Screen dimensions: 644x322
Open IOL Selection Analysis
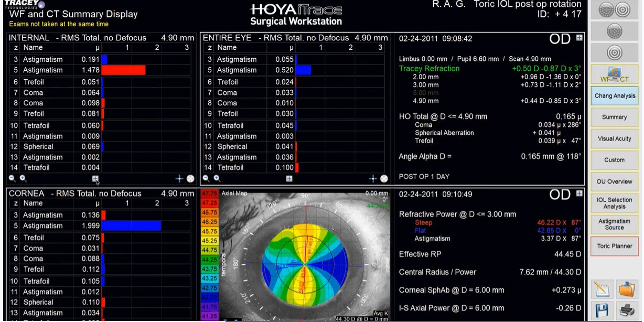pyautogui.click(x=615, y=203)
